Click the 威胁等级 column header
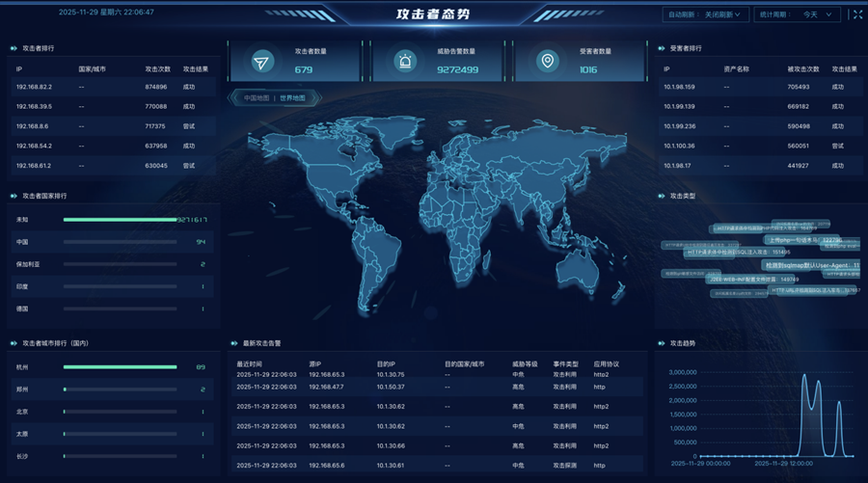This screenshot has width=868, height=483. pos(525,364)
